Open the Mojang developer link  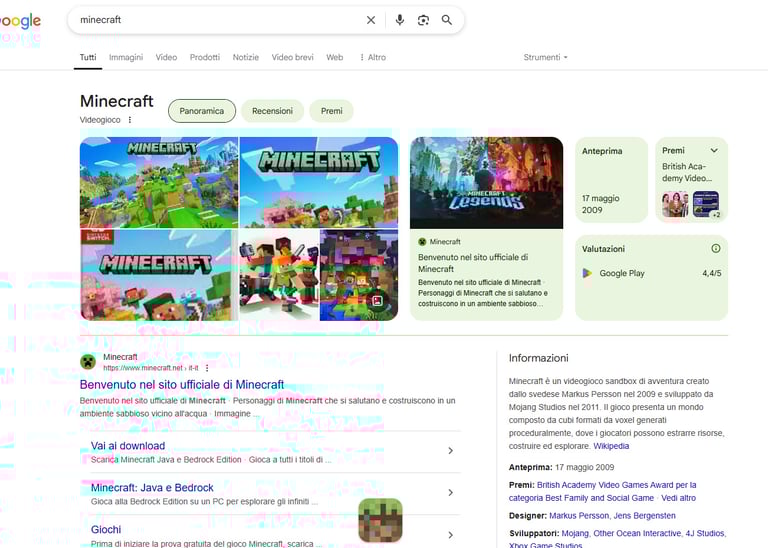(575, 533)
